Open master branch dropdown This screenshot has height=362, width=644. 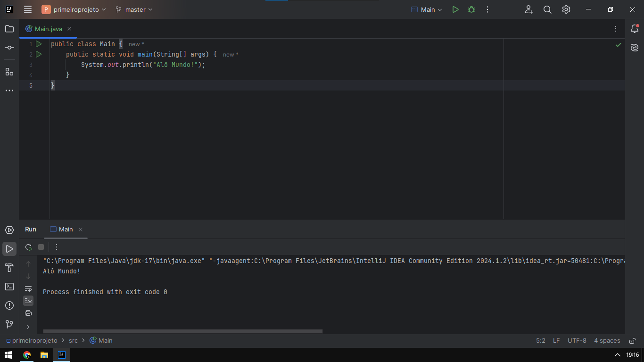tap(134, 9)
